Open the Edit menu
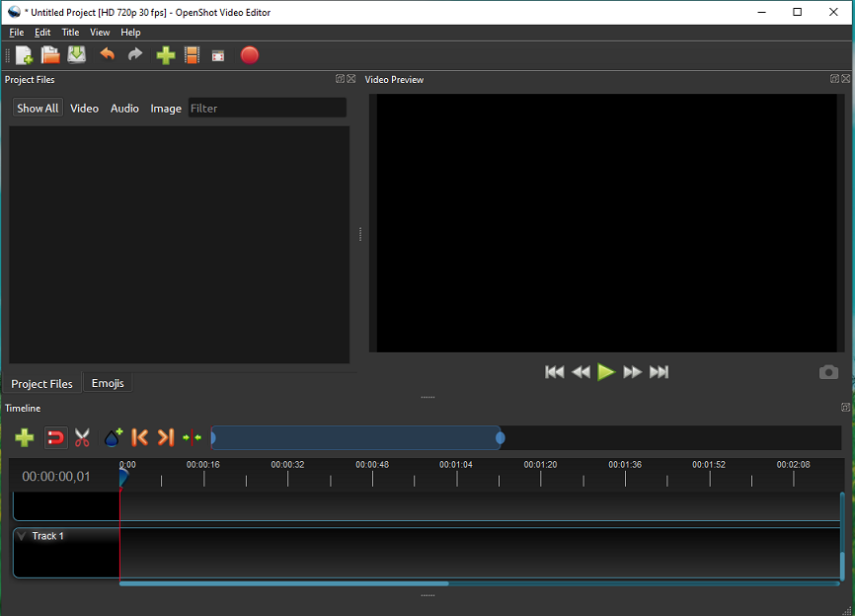Viewport: 855px width, 616px height. pos(42,33)
